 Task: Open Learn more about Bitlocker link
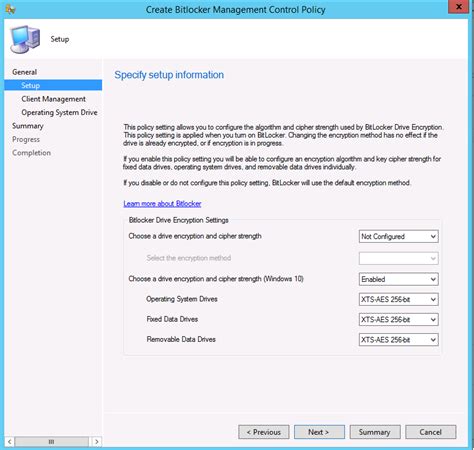point(162,204)
